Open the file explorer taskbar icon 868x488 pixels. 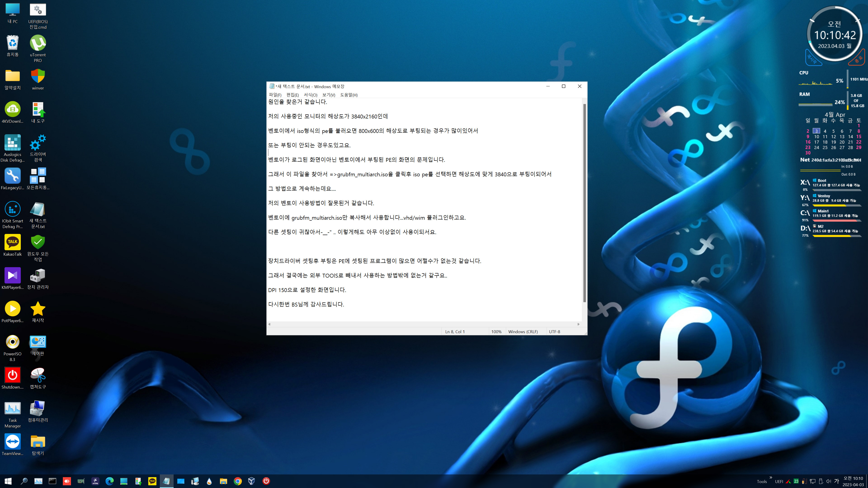[x=223, y=481]
